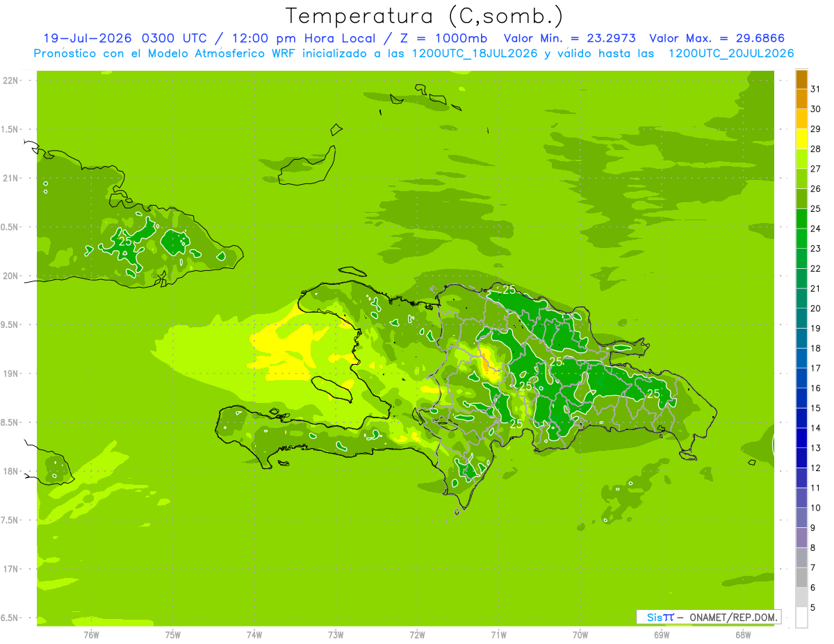Click the Temperatura (C,somb.) title
Screen dimensions: 834x644
(x=425, y=16)
